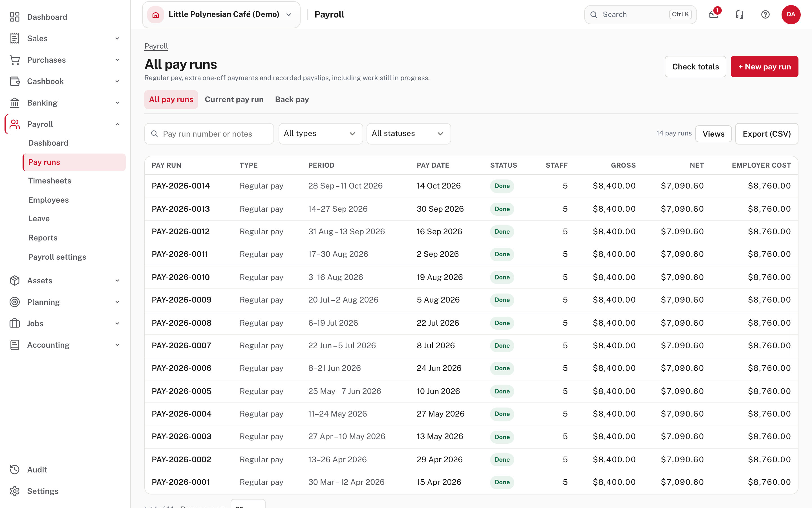Expand the Sales menu chevron
812x508 pixels.
click(118, 38)
